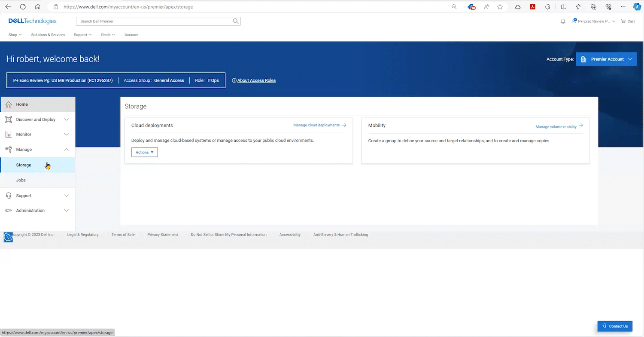Open Solutions & Services menu

48,35
